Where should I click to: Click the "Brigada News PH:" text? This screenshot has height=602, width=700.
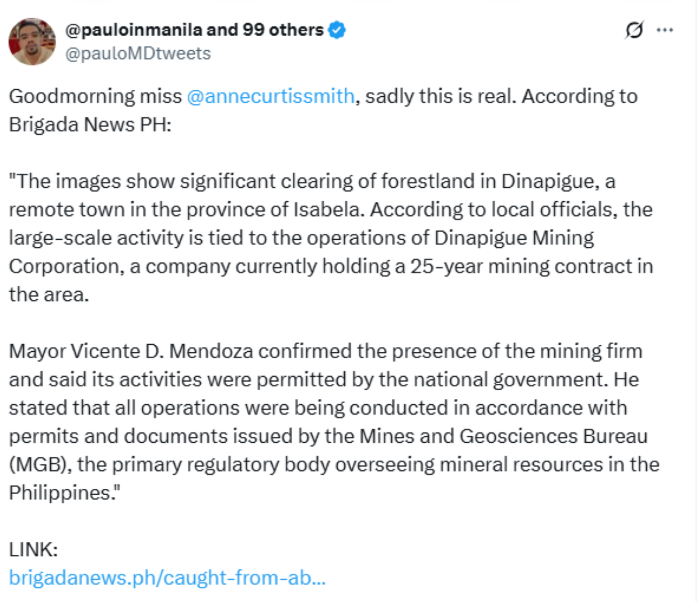pyautogui.click(x=90, y=124)
